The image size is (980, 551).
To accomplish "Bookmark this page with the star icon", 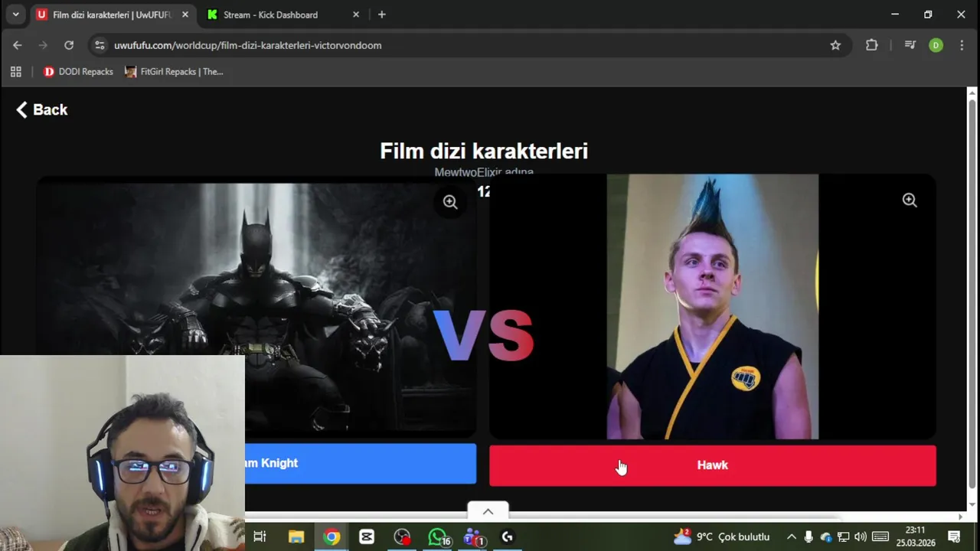I will [835, 45].
